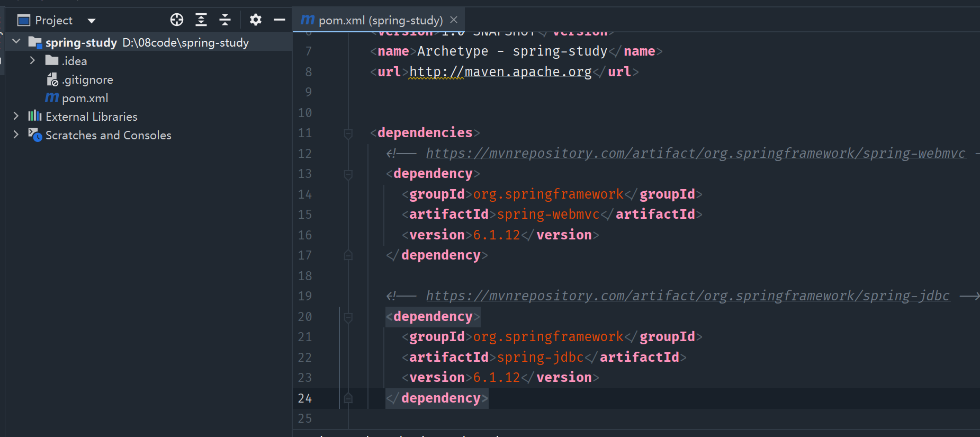Screen dimensions: 980x437
Task: Click the Expand All icon in Project toolbar
Action: 201,20
